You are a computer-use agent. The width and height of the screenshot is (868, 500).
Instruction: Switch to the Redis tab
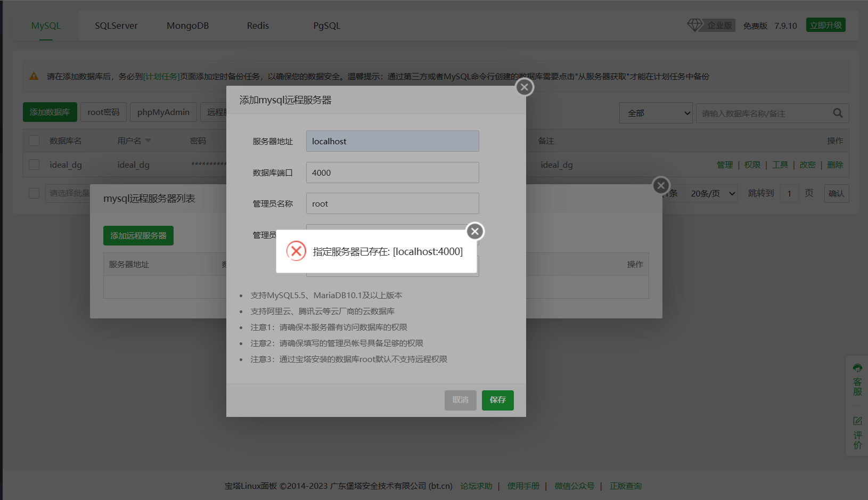[258, 26]
